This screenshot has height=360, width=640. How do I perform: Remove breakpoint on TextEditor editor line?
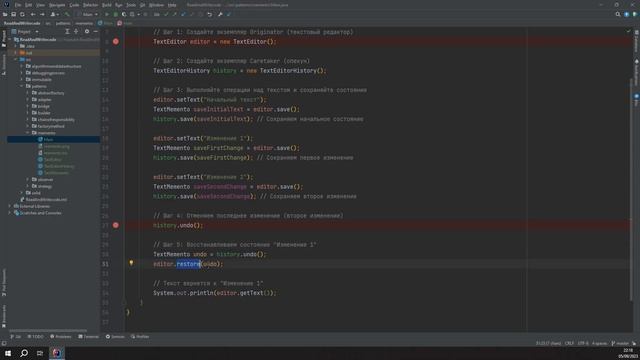(116, 42)
